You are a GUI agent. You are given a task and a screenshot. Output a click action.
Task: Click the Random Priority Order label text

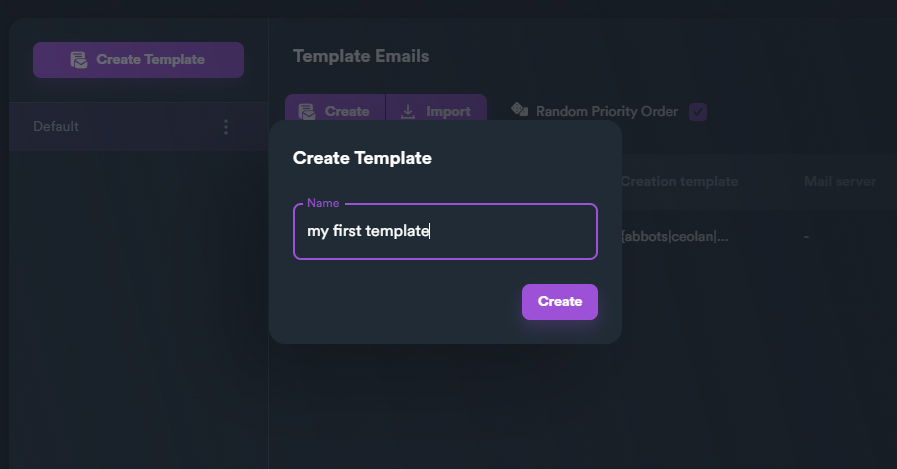(x=607, y=112)
